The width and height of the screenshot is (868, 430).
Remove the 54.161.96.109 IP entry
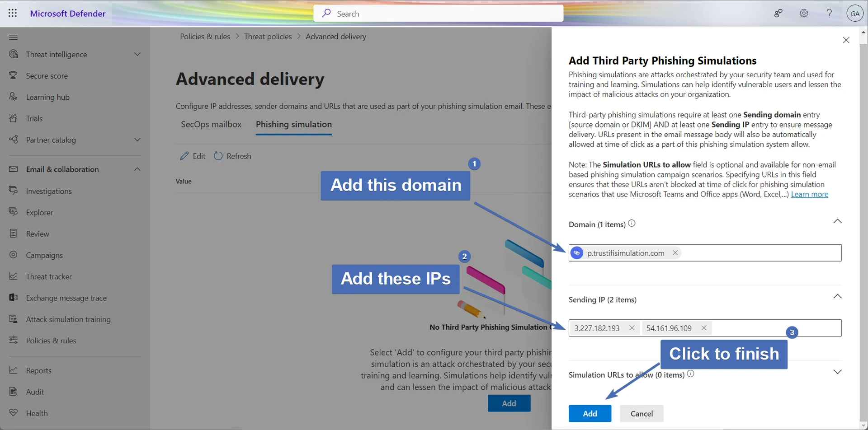(x=703, y=328)
